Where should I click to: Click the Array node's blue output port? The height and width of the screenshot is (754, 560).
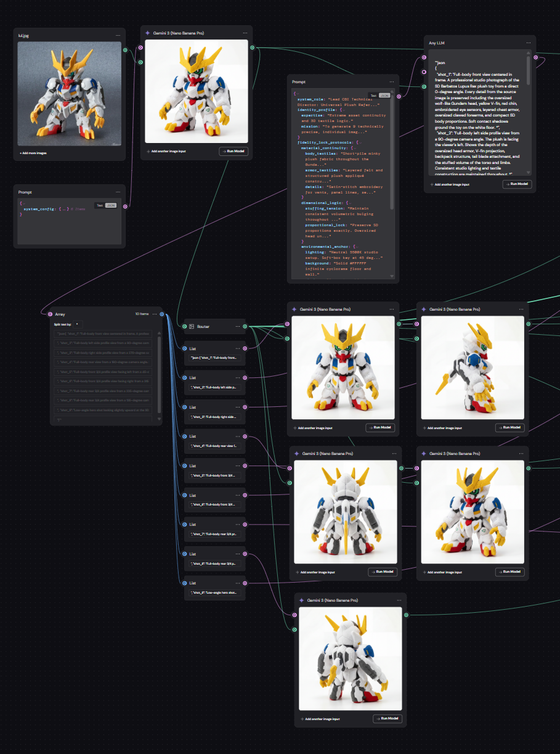coord(161,314)
